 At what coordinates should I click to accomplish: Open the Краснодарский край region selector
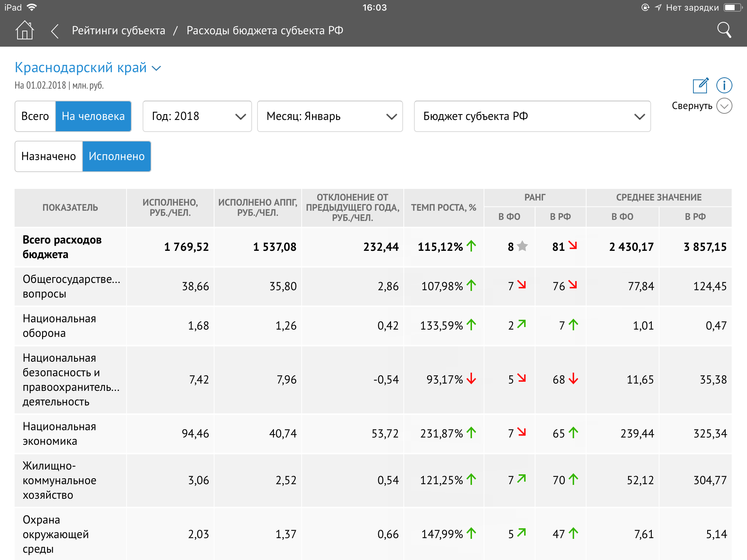coord(88,68)
